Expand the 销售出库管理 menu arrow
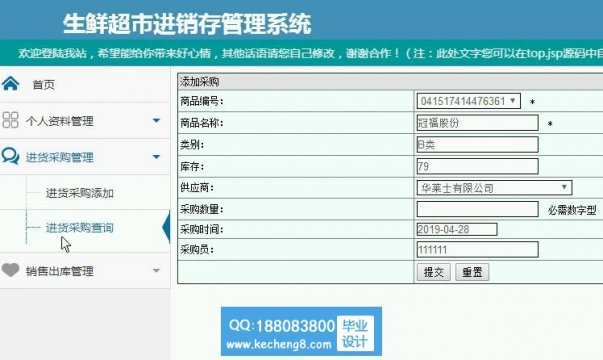Image resolution: width=603 pixels, height=360 pixels. click(156, 270)
